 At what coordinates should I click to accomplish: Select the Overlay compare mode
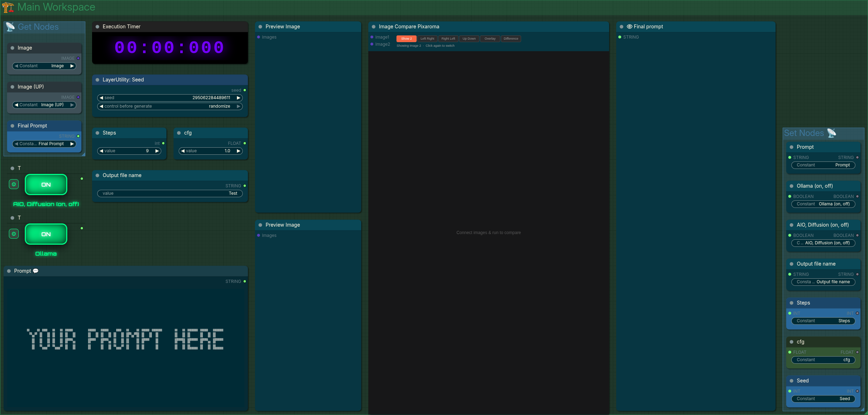click(490, 39)
